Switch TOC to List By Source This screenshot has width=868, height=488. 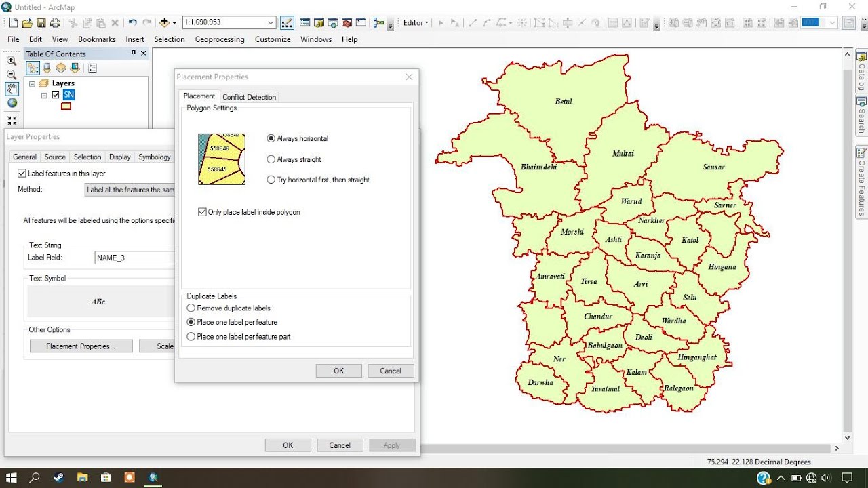[47, 68]
